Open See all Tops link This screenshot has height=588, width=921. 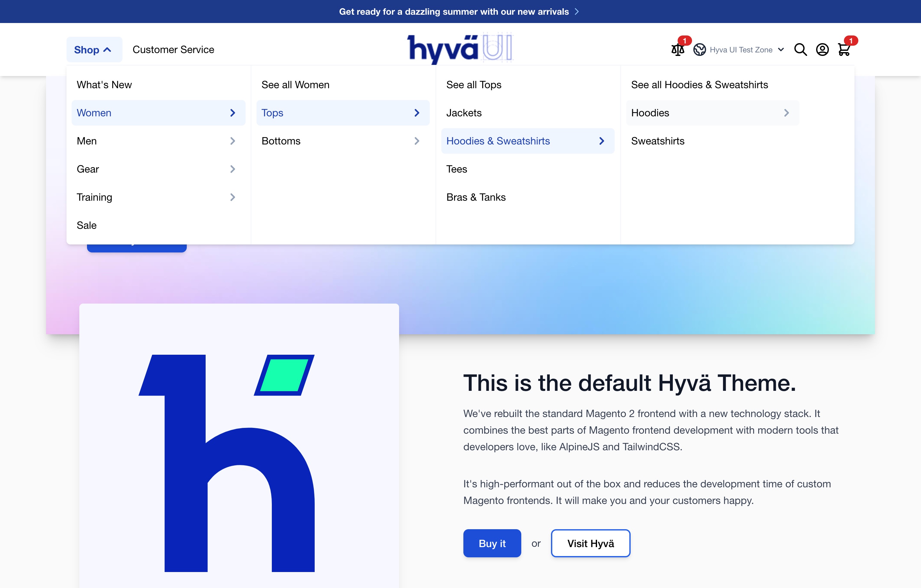point(474,85)
